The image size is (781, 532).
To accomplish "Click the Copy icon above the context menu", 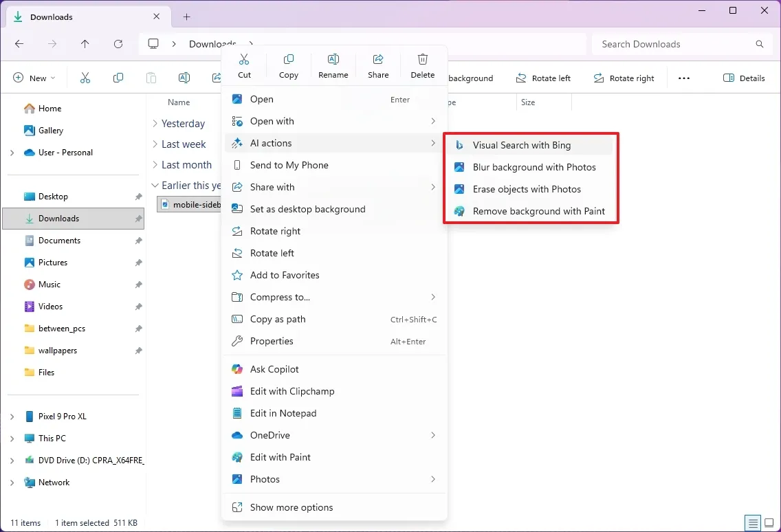I will (x=288, y=65).
